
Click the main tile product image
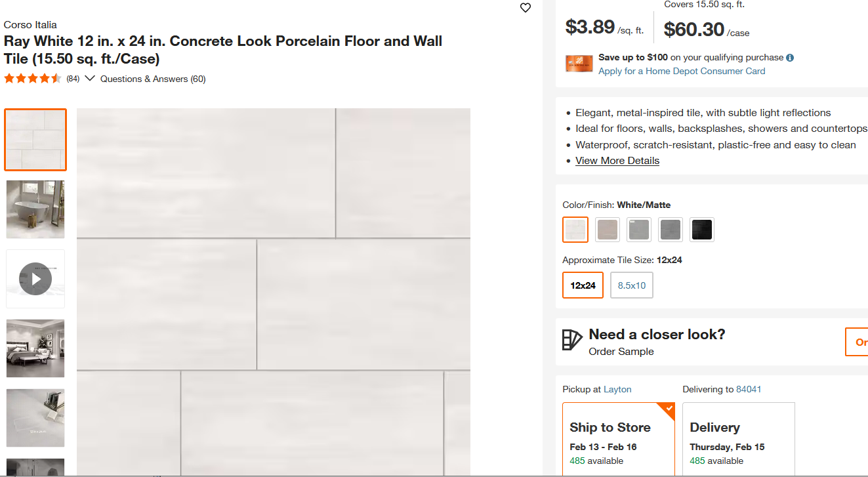click(274, 292)
